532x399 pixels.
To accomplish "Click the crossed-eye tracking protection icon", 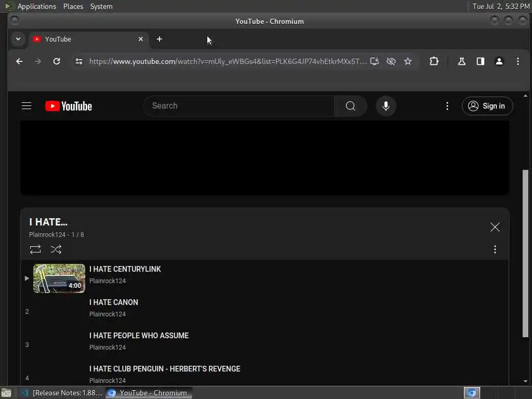I will coord(391,61).
